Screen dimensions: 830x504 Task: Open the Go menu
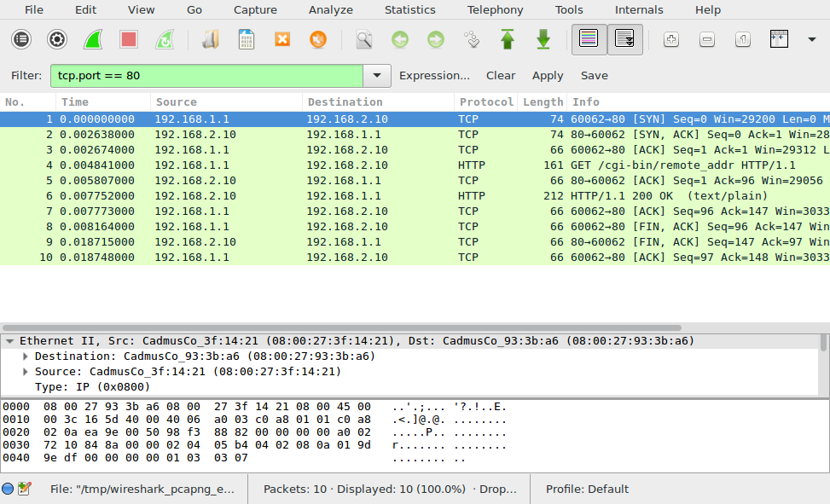coord(194,9)
